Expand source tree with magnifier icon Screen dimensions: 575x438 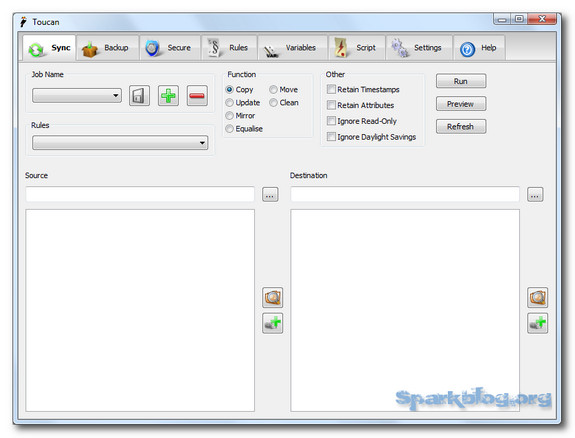(x=272, y=298)
